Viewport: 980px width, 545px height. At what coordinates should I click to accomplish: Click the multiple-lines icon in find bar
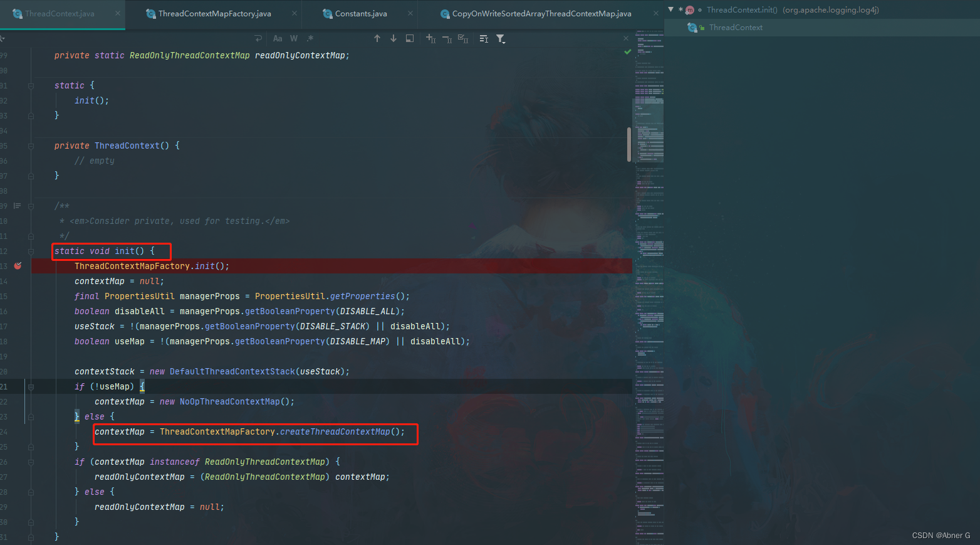[484, 39]
